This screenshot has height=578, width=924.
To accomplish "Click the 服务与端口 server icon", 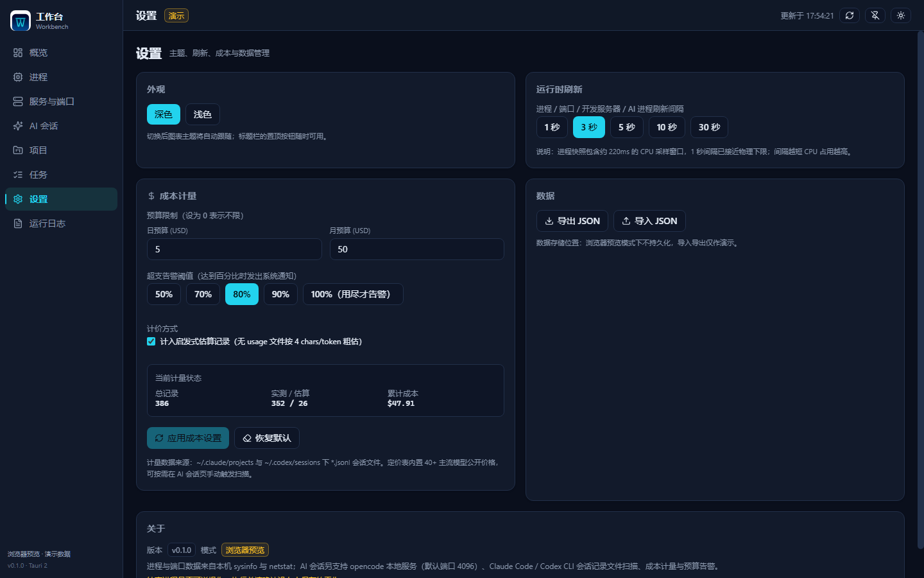I will pyautogui.click(x=18, y=101).
